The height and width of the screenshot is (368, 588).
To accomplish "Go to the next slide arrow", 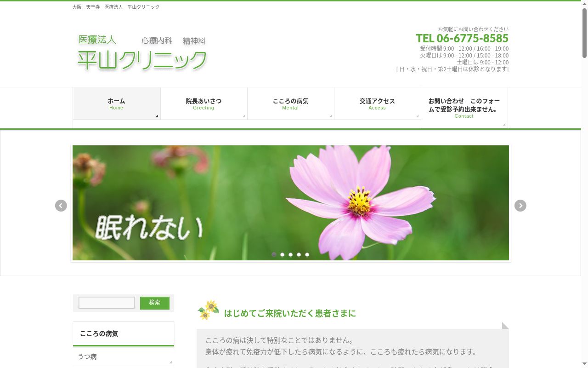I will (520, 206).
